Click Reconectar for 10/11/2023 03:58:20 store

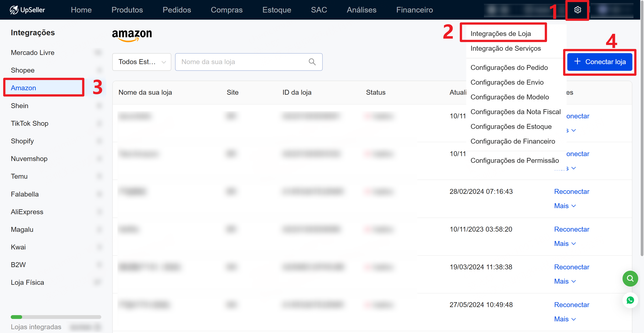(x=572, y=229)
